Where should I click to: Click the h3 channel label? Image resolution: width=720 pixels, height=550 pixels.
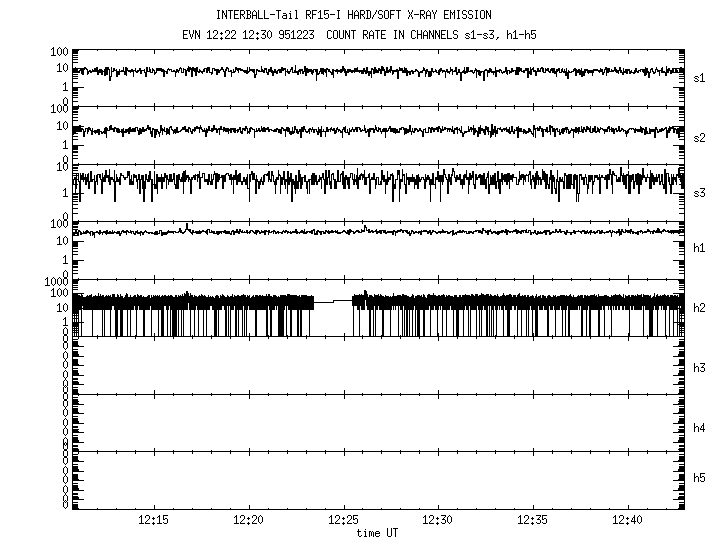[699, 369]
